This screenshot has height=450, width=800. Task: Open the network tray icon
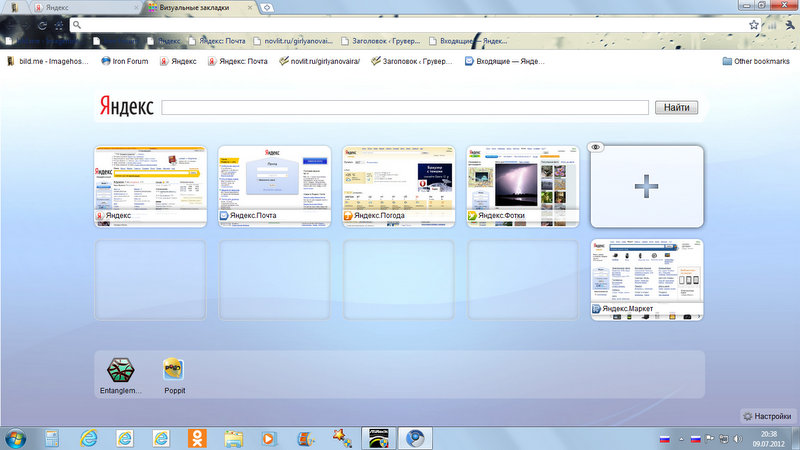pyautogui.click(x=723, y=439)
